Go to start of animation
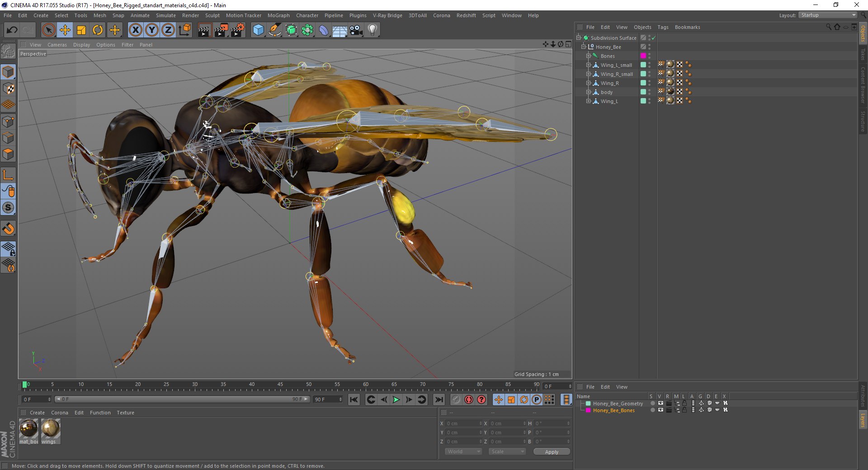The width and height of the screenshot is (868, 470). (354, 399)
